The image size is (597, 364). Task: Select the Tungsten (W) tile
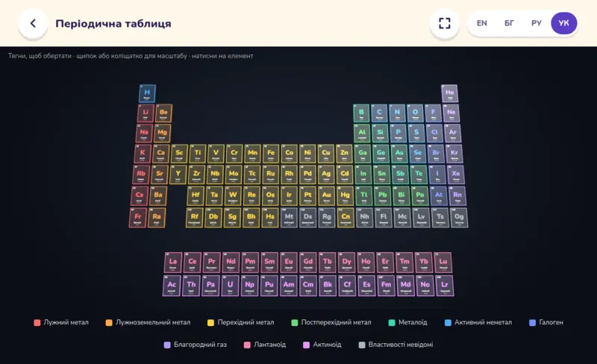point(233,195)
